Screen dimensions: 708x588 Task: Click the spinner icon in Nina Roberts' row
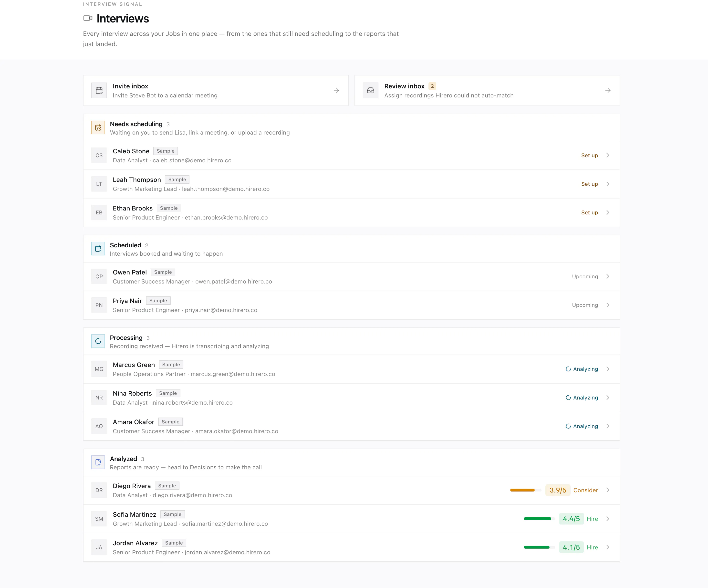click(568, 398)
